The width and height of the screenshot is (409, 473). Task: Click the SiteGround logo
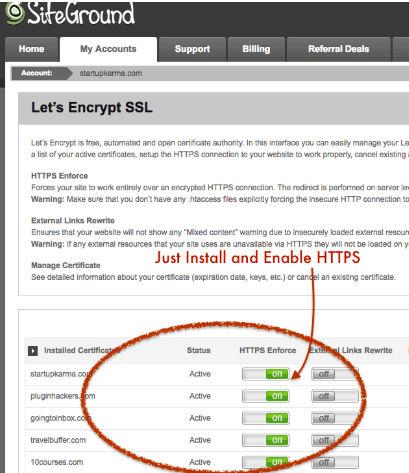tap(70, 14)
